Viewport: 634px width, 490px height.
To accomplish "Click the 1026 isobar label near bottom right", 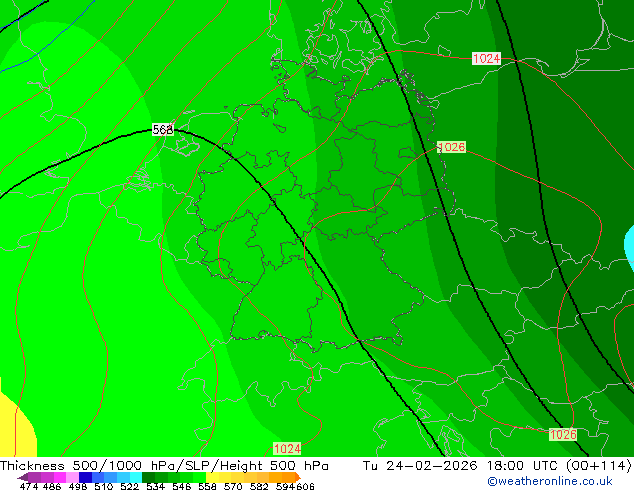I will [563, 435].
